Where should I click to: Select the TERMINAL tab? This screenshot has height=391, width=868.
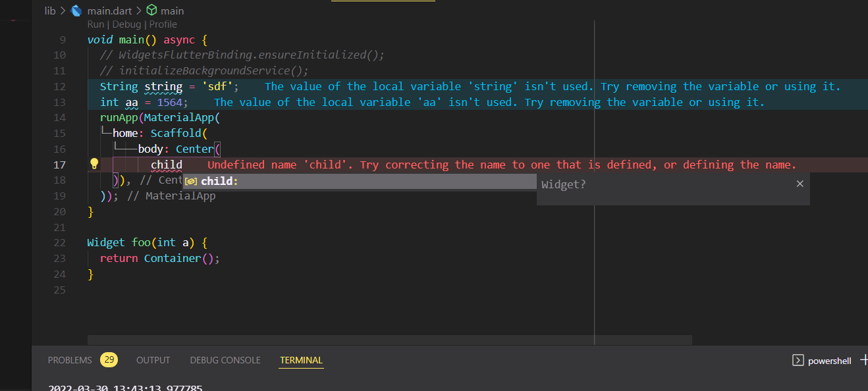[x=301, y=360]
